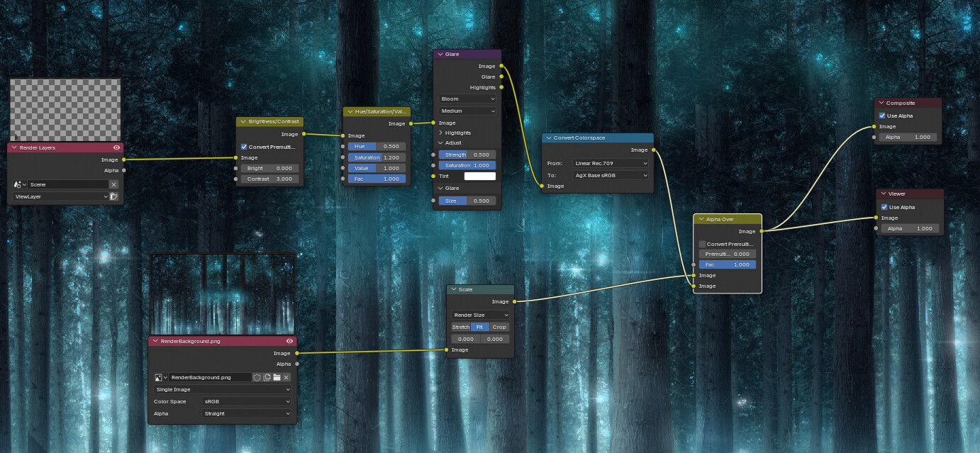Open the Glare Tint color swatch
Screen dimensions: 980x453
tap(480, 176)
